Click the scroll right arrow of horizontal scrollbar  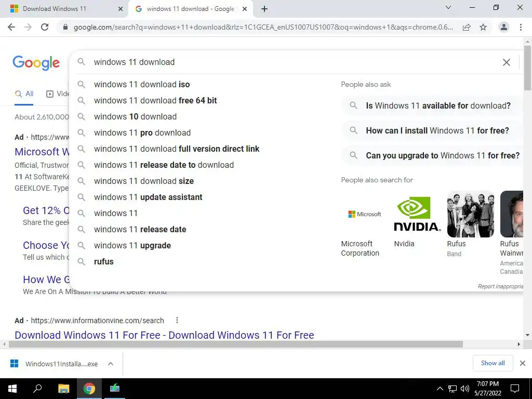pyautogui.click(x=519, y=344)
